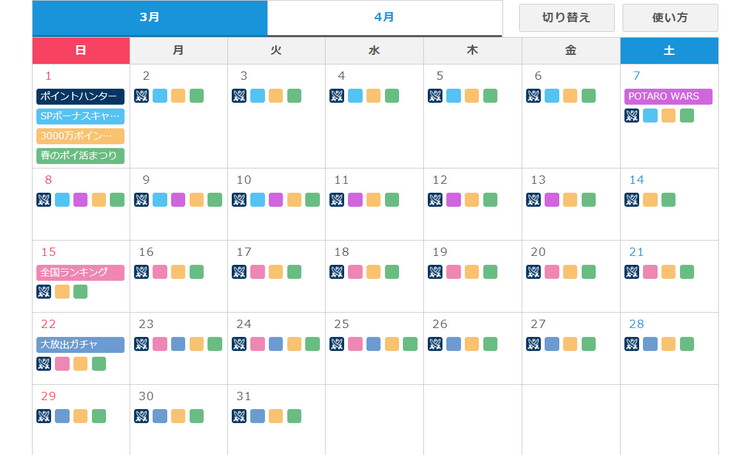Click the navy sword icon on March 18
Screen dimensions: 740x455
[x=337, y=272]
